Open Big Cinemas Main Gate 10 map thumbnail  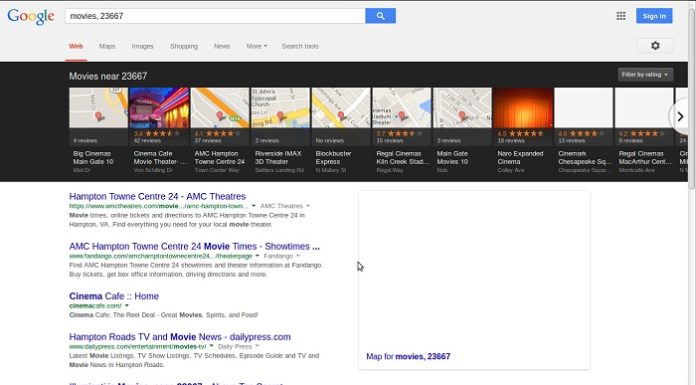click(99, 108)
